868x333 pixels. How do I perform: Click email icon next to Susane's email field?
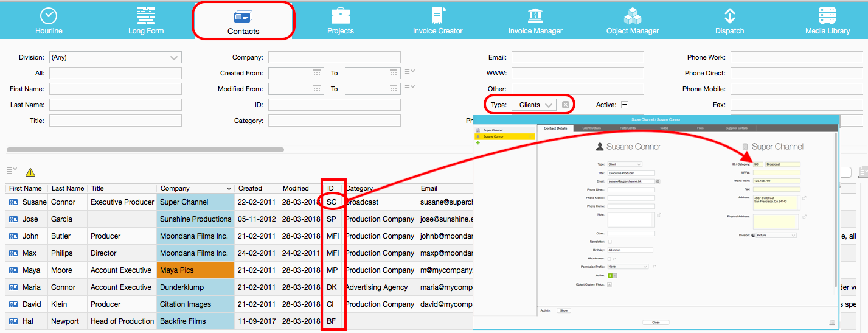[658, 181]
